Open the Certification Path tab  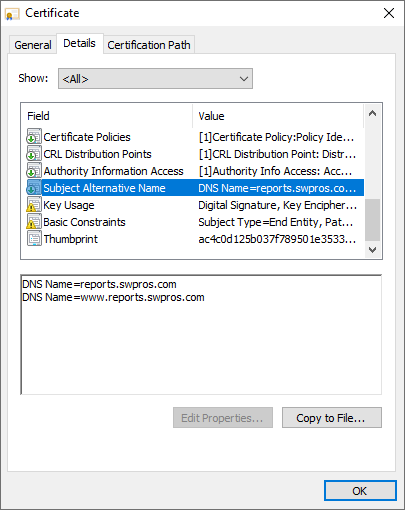pos(149,45)
